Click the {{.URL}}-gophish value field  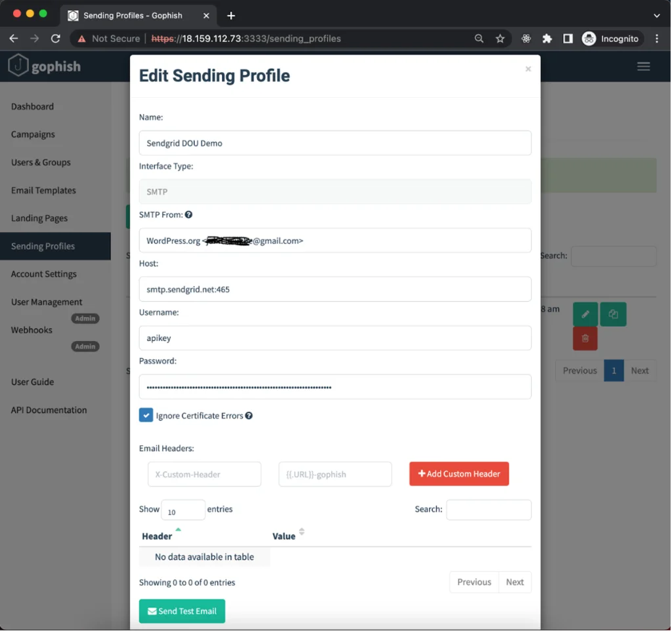(335, 474)
